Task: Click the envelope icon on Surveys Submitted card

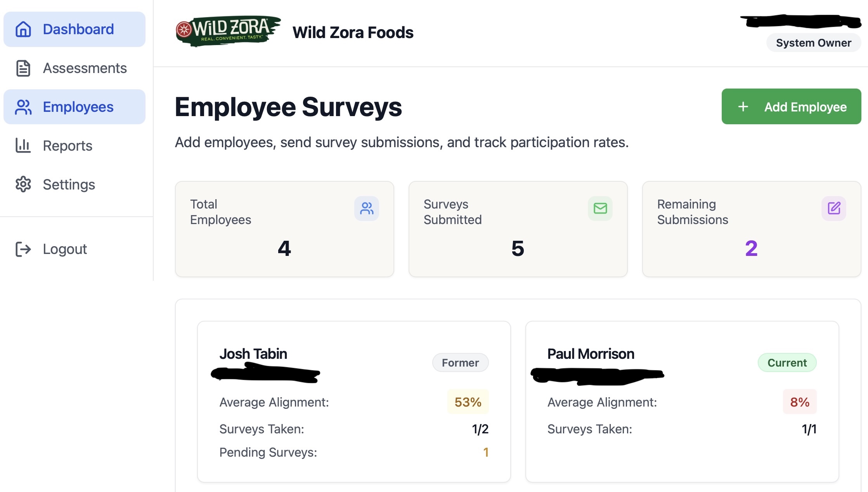Action: [x=600, y=209]
